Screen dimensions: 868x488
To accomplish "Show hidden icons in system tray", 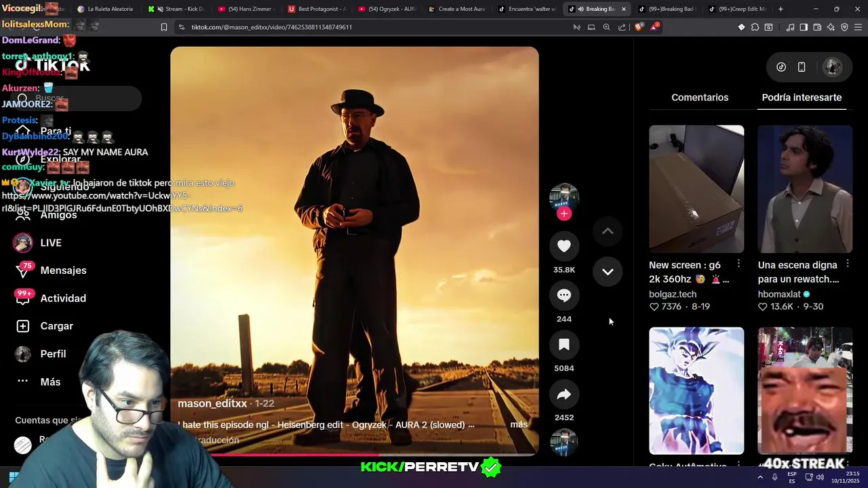I will tap(759, 477).
